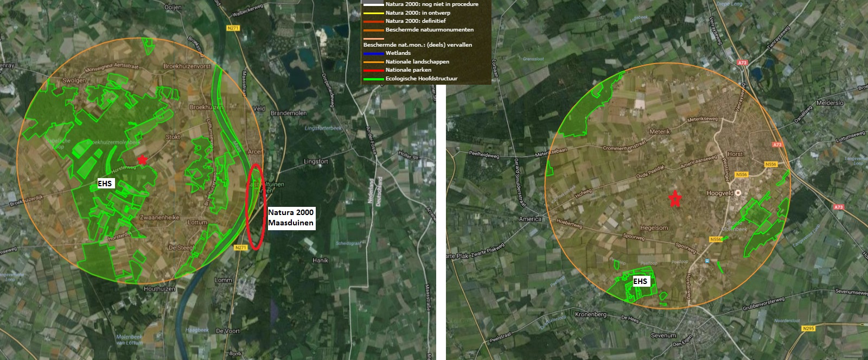868x360 pixels.
Task: Click the Melderslo place name
Action: point(830,103)
